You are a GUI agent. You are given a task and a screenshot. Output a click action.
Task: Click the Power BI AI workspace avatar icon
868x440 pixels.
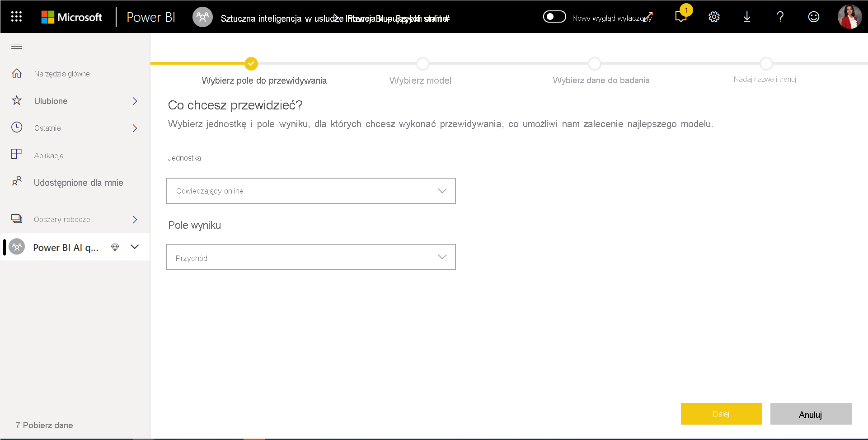(x=17, y=247)
